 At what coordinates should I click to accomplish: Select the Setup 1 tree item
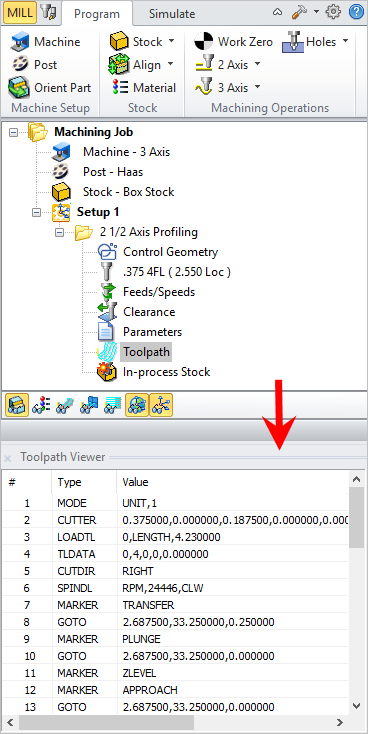click(98, 212)
